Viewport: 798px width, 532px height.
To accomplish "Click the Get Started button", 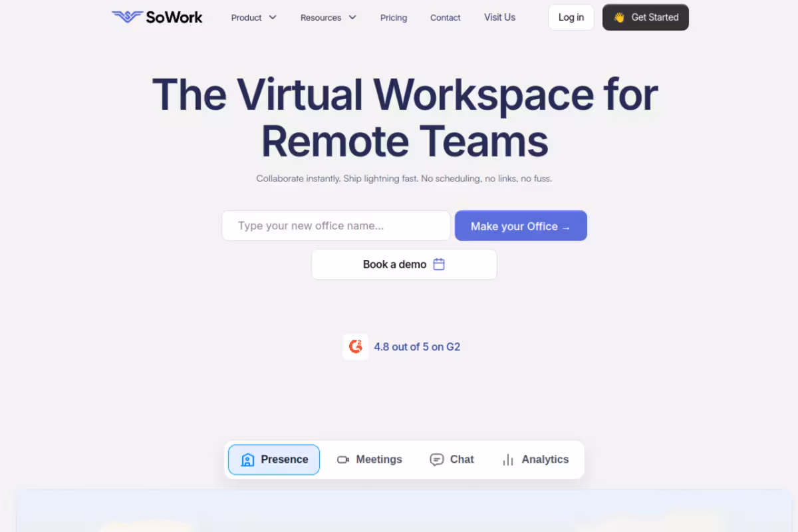I will tap(645, 17).
